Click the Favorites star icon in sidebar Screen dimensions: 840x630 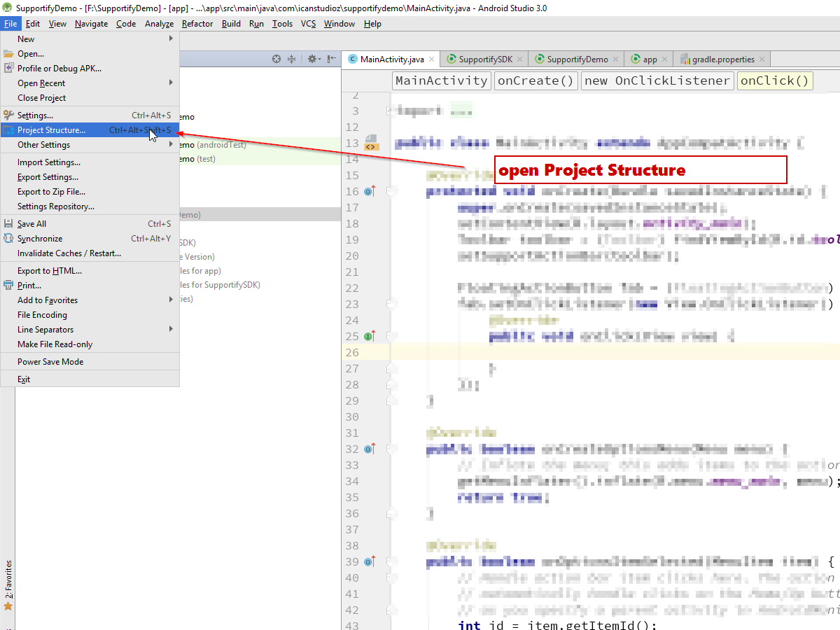pos(8,606)
